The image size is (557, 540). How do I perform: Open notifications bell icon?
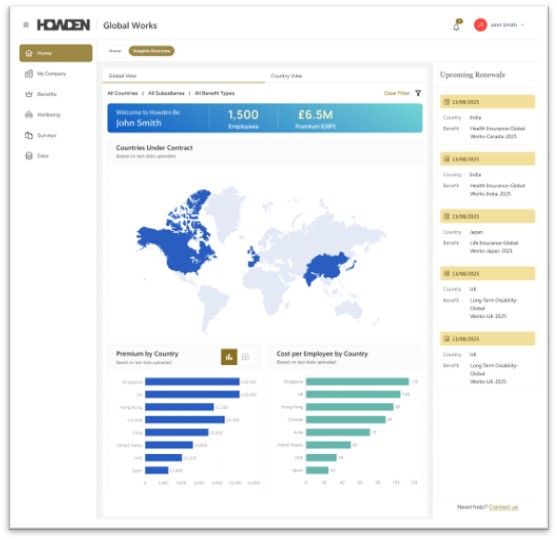[x=456, y=25]
